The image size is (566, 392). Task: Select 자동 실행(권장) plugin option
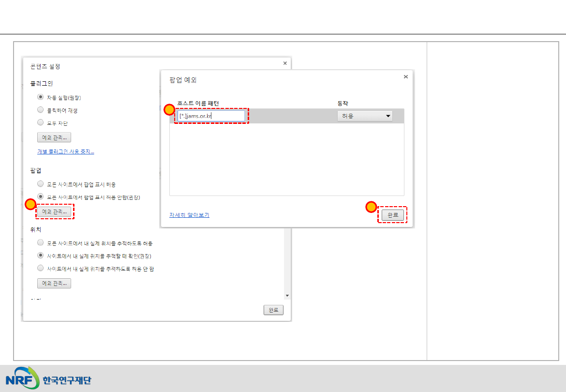pyautogui.click(x=41, y=97)
